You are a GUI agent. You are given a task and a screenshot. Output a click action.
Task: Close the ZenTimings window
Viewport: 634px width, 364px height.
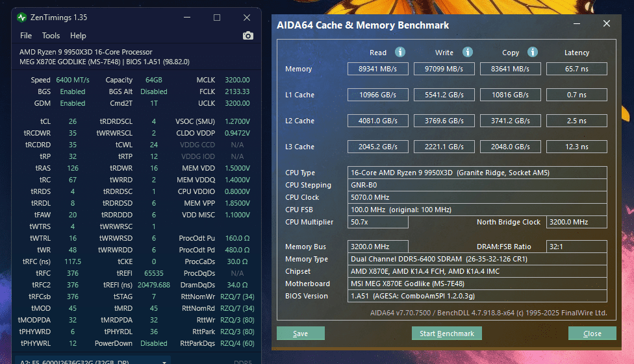tap(247, 18)
